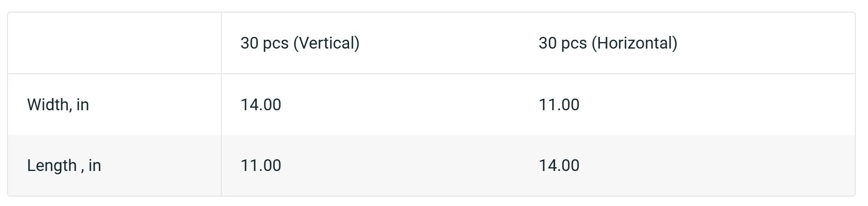This screenshot has width=868, height=206.
Task: Select the "Length , in" row label
Action: coord(64,165)
